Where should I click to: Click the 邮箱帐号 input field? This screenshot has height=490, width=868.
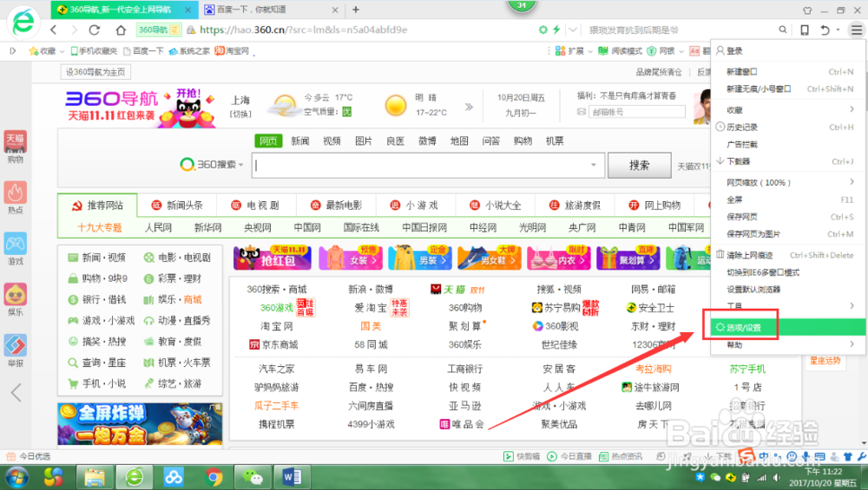(x=636, y=112)
